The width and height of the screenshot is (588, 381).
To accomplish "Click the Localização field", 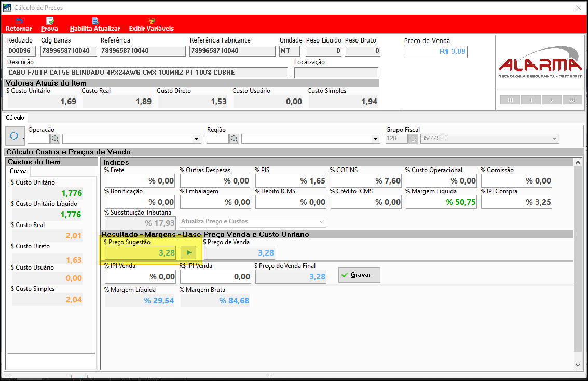I will (x=336, y=73).
